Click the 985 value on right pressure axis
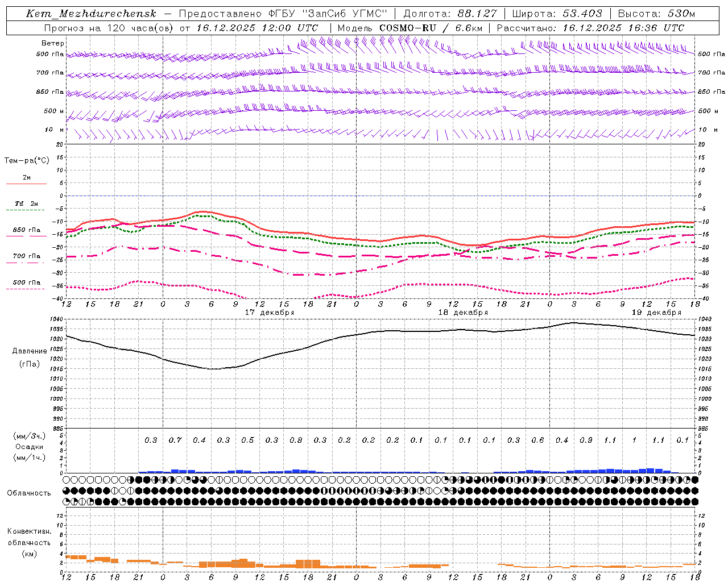 (x=704, y=429)
